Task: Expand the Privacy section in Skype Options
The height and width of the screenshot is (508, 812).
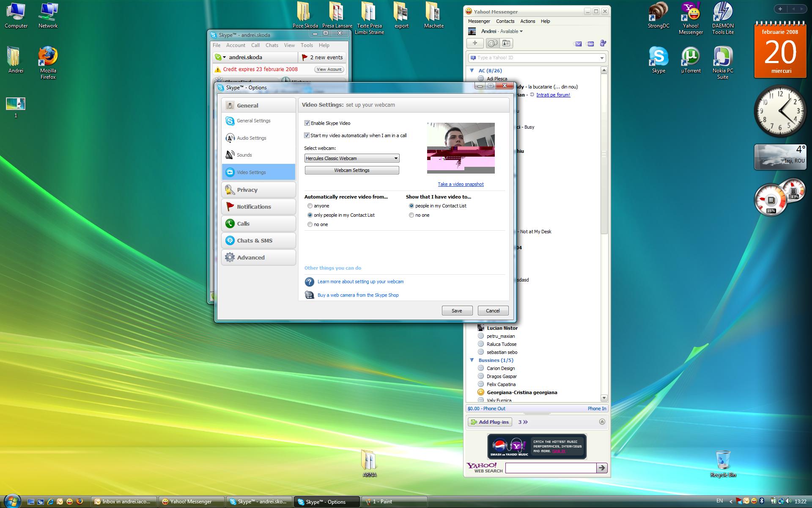Action: (258, 190)
